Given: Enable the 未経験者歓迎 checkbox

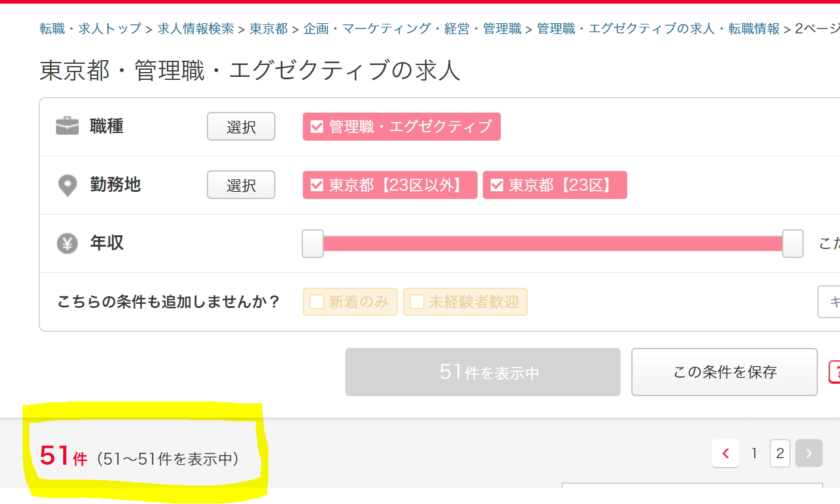Looking at the screenshot, I should pyautogui.click(x=465, y=302).
